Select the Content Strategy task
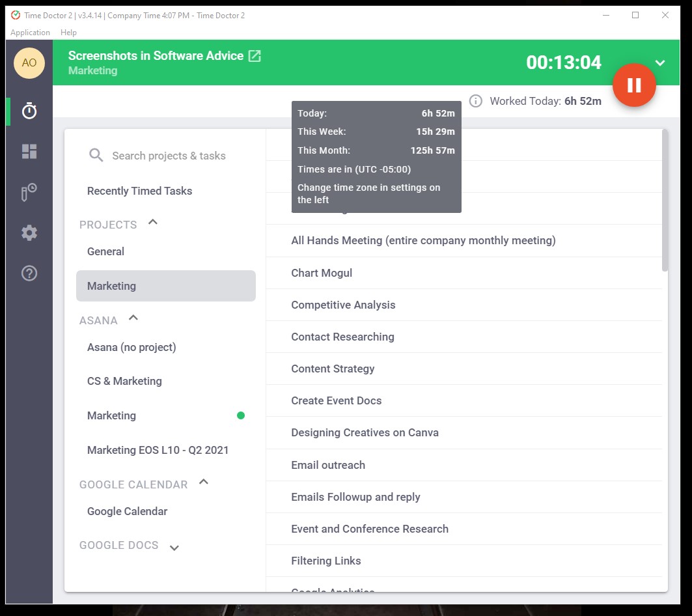The image size is (692, 616). coord(464,369)
